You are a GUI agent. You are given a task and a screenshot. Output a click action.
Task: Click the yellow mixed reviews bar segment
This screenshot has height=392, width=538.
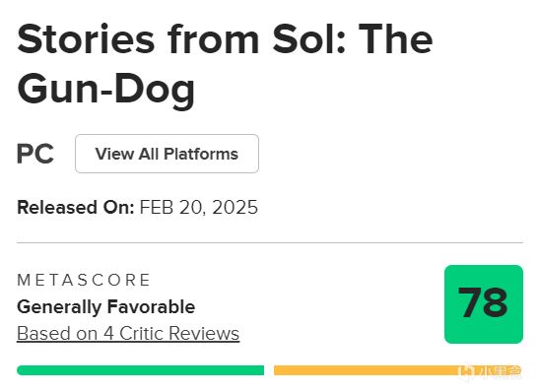(x=398, y=370)
